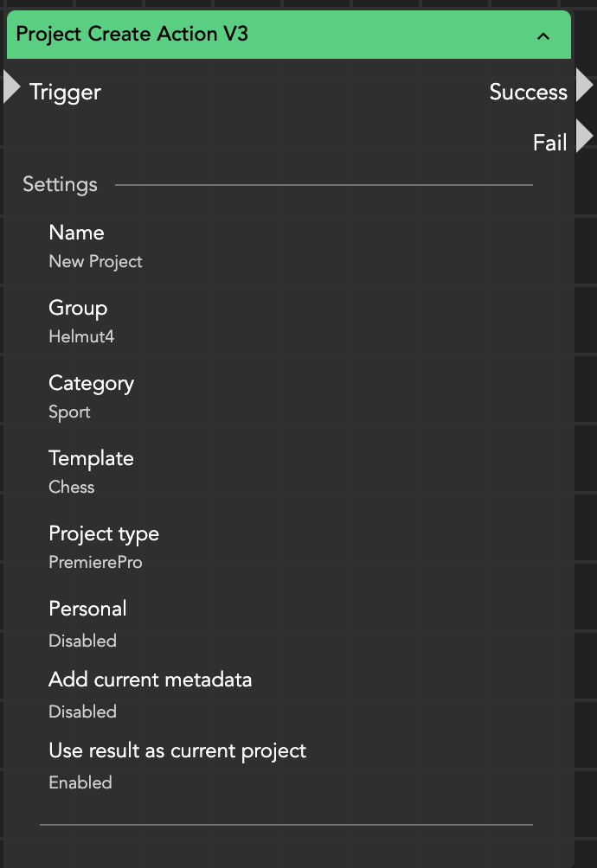Open the Template value Chess

pos(72,487)
